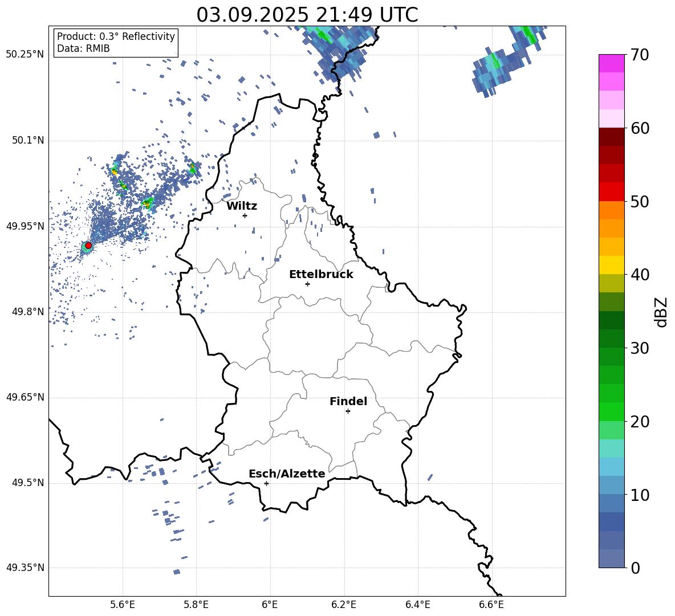Click the 6.2°E longitude label
Screen dimensions: 675x616
point(344,605)
